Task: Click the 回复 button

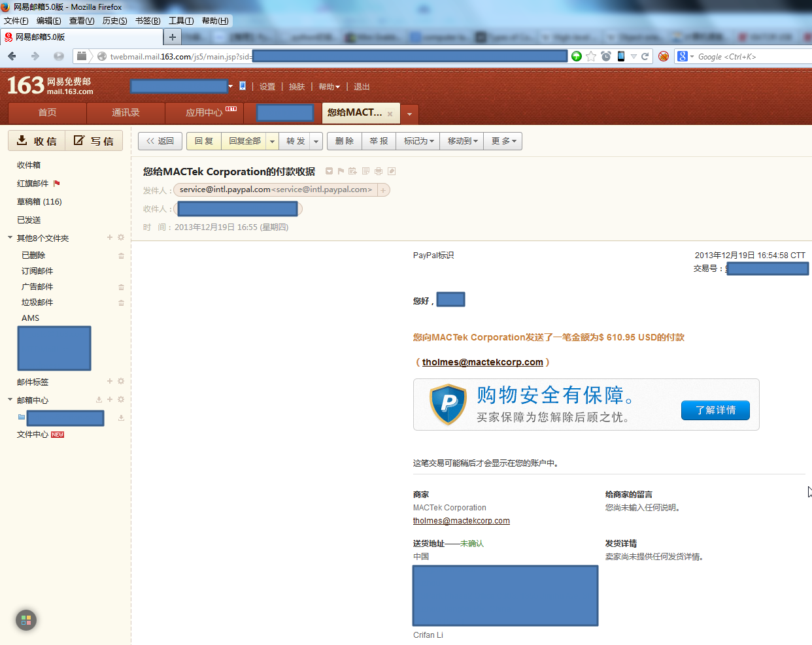Action: [x=204, y=141]
